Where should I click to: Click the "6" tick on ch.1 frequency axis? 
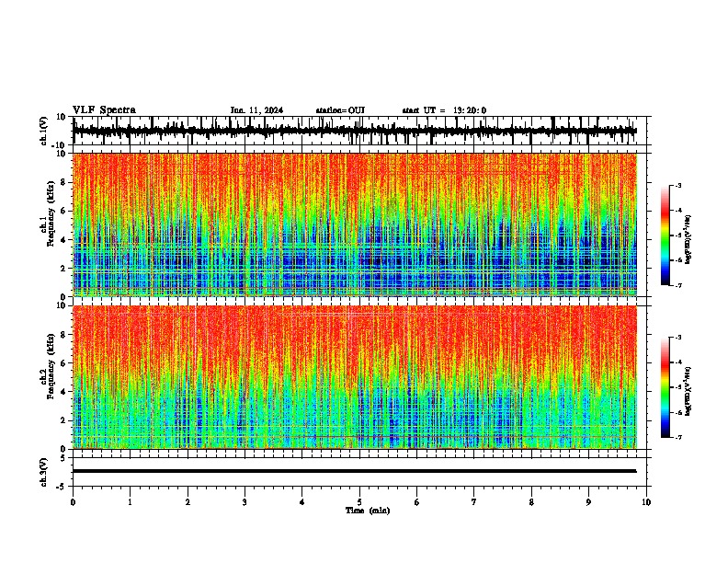pyautogui.click(x=64, y=211)
